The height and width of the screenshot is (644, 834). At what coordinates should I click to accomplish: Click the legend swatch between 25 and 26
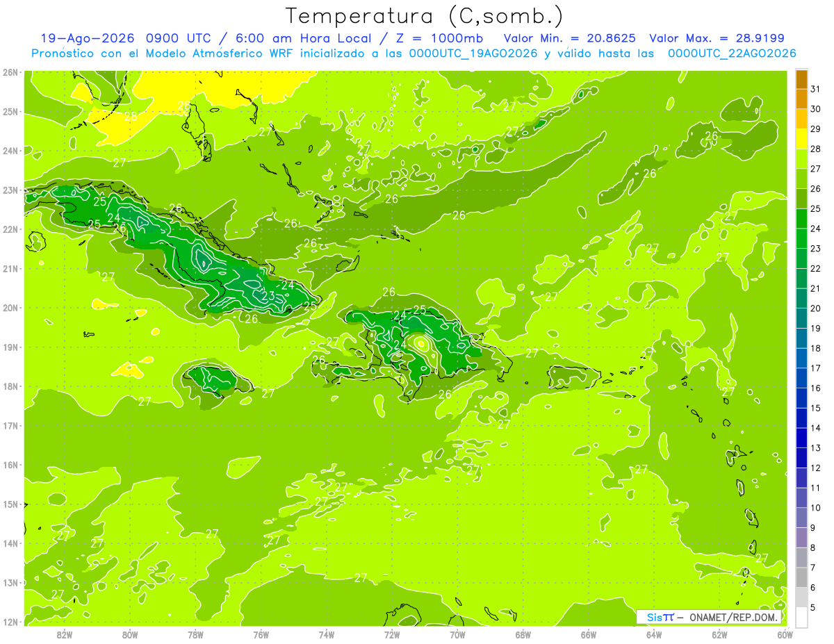(801, 199)
